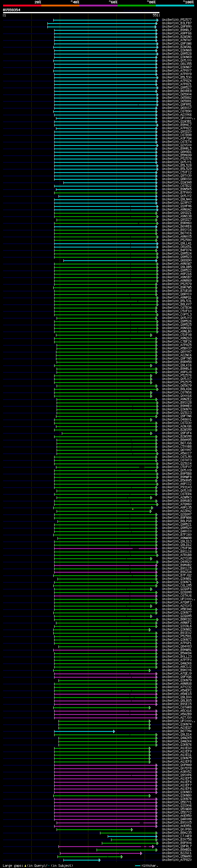This screenshot has width=197, height=868.
Task: Select hit UniRef100_C7J4E9
Action: point(177,836)
